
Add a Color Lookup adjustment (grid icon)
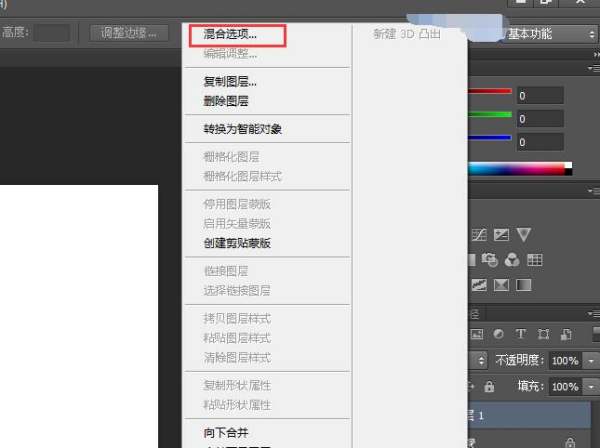click(x=535, y=260)
